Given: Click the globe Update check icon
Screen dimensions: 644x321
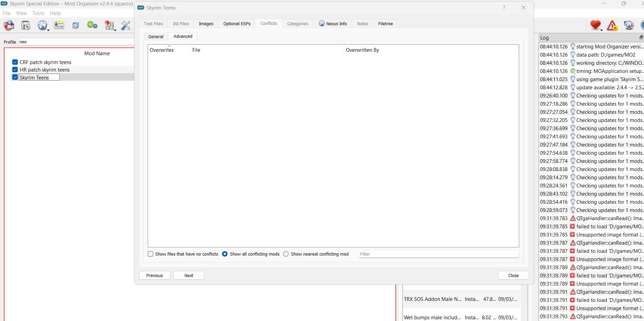Looking at the screenshot, I should coord(629,25).
